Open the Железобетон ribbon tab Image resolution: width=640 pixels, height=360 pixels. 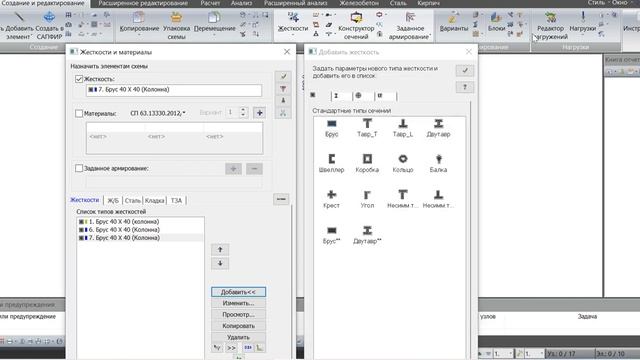359,3
